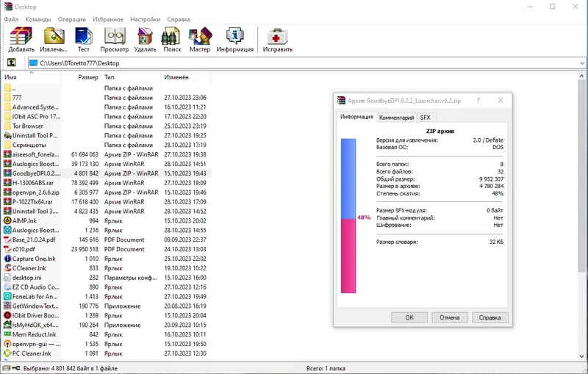Open the Файл menu
Viewport: 588px width, 374px height.
click(x=11, y=19)
